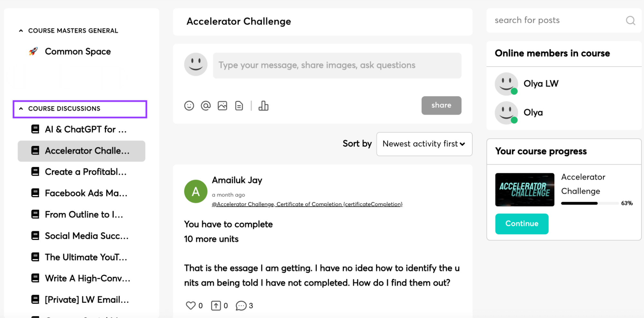Screen dimensions: 644x318
Task: Share Amailuk Jay's post via the upload icon
Action: point(216,305)
